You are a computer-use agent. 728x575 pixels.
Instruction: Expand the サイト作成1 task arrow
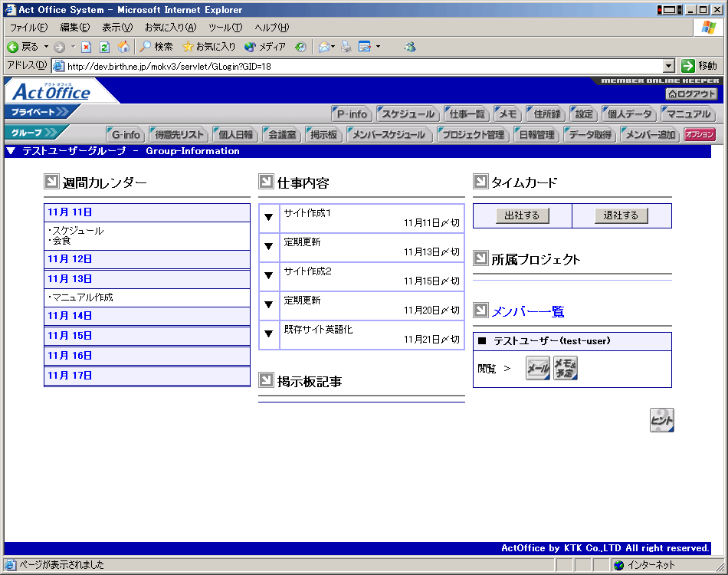coord(269,218)
